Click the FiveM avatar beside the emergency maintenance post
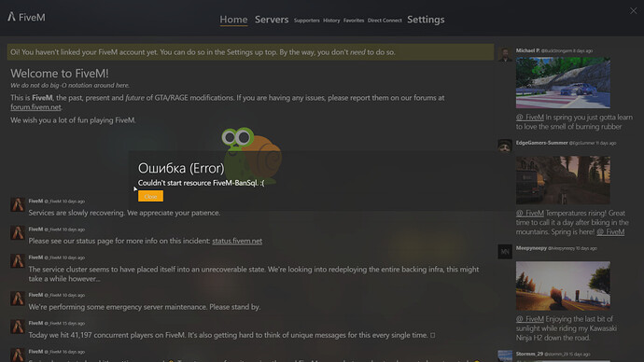Screen dimensions: 644x362 [x=17, y=299]
